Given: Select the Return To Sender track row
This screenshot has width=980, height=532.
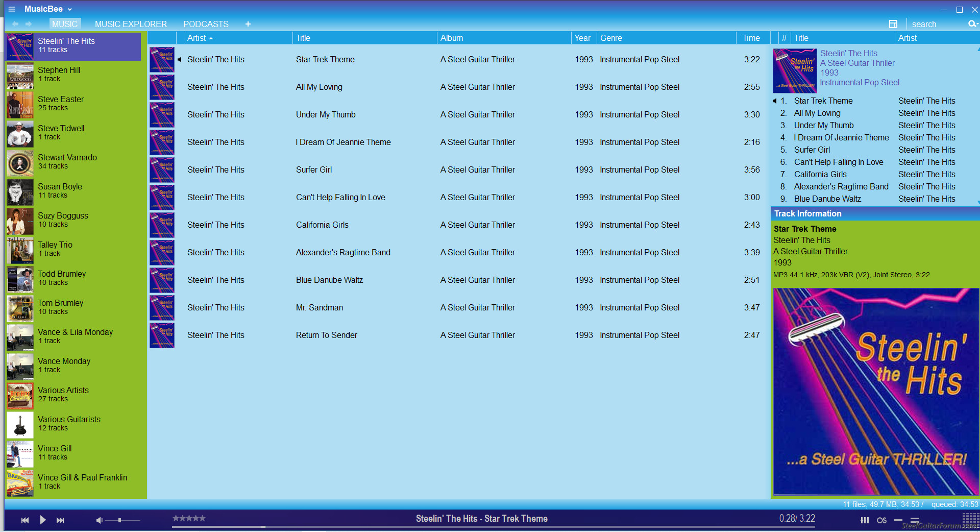Looking at the screenshot, I should point(458,335).
